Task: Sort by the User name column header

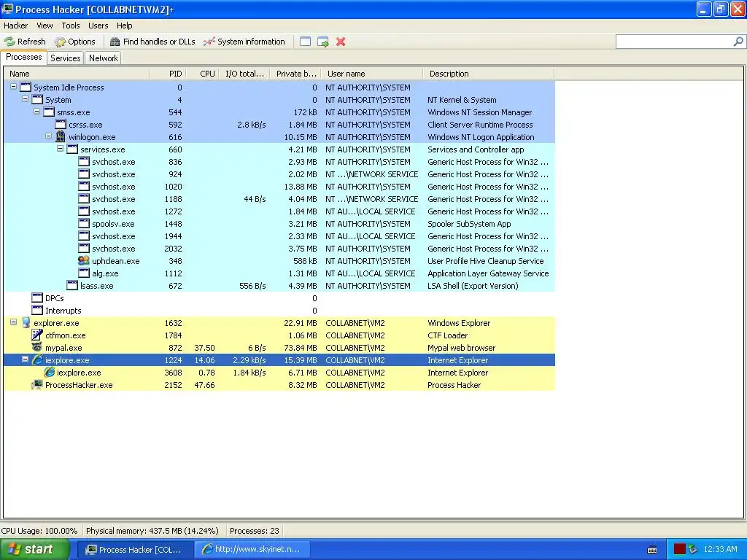Action: click(x=371, y=74)
